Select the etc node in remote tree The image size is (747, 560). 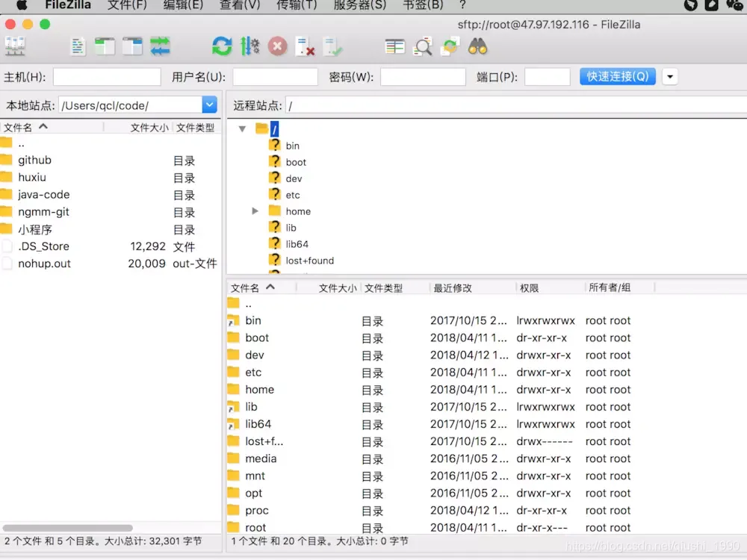[x=293, y=195]
